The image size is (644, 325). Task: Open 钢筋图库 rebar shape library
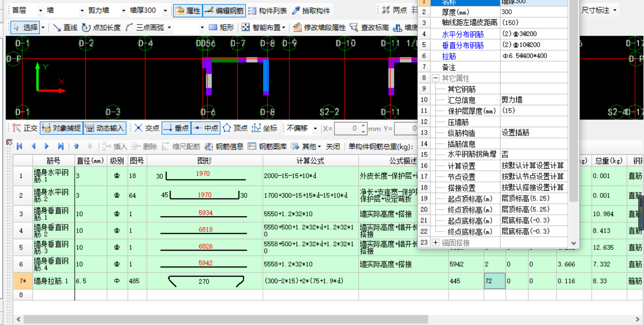pos(267,146)
